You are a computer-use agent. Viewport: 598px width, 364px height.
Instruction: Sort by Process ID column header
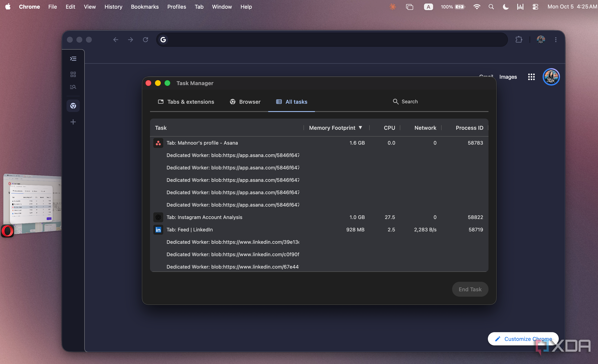[x=469, y=128]
